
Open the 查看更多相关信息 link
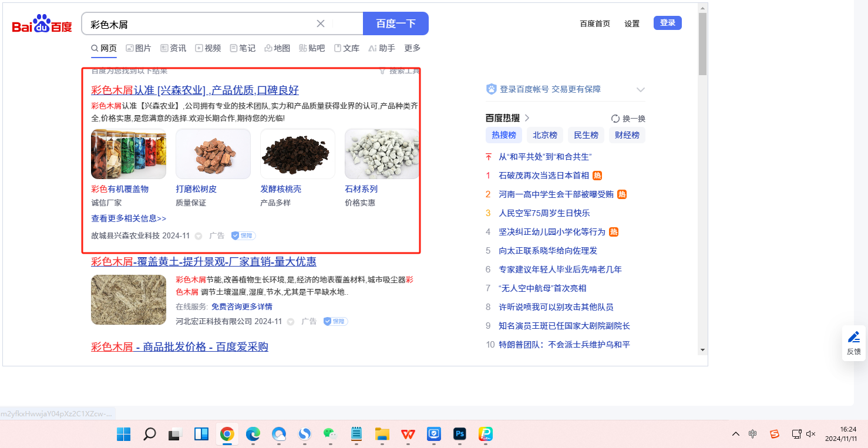129,218
